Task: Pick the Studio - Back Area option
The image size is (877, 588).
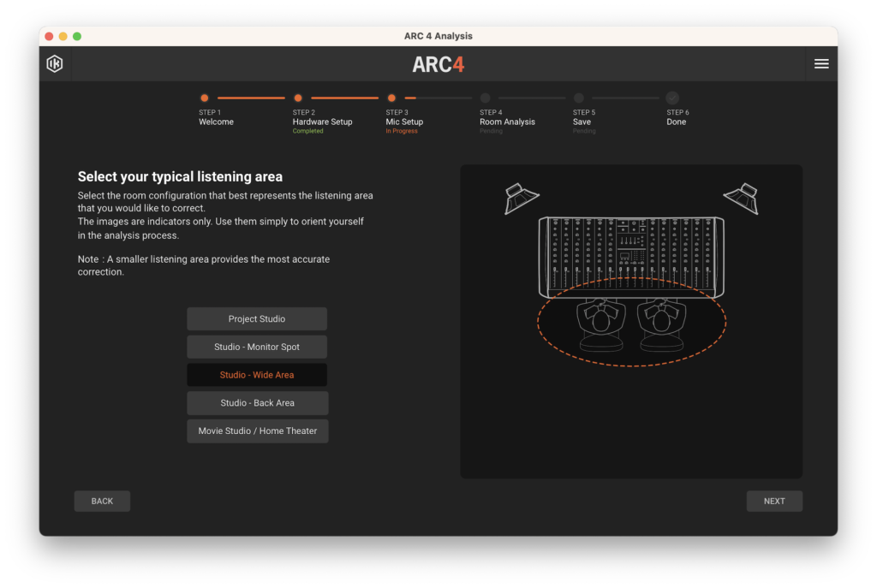Action: 257,403
